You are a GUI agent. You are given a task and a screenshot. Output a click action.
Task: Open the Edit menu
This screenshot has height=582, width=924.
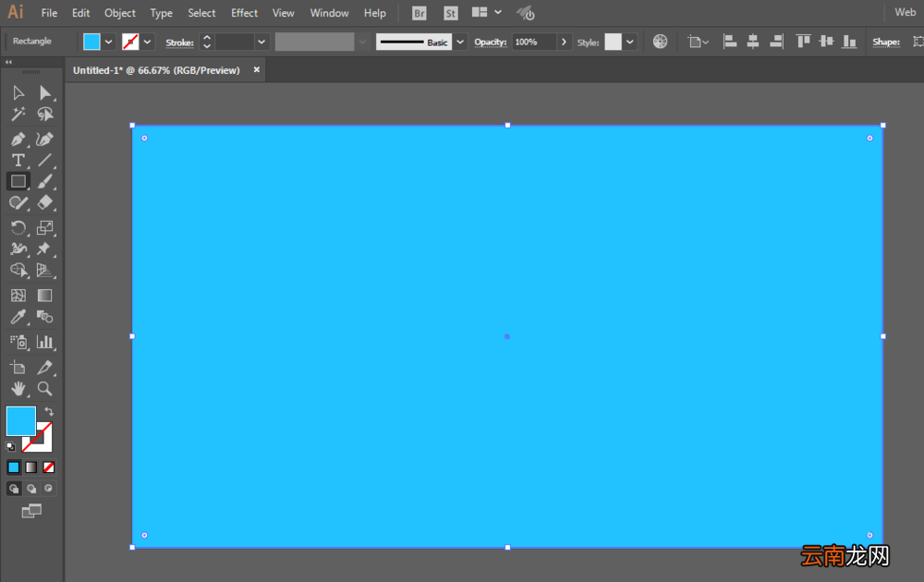point(80,13)
